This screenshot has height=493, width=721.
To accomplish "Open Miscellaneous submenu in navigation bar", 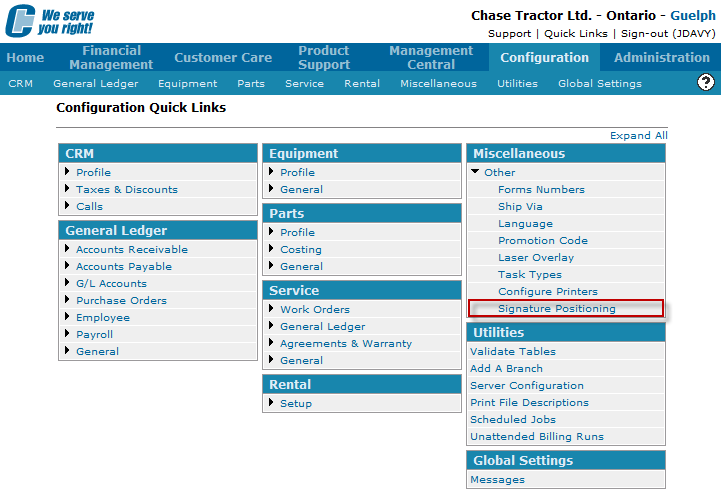I will 438,84.
